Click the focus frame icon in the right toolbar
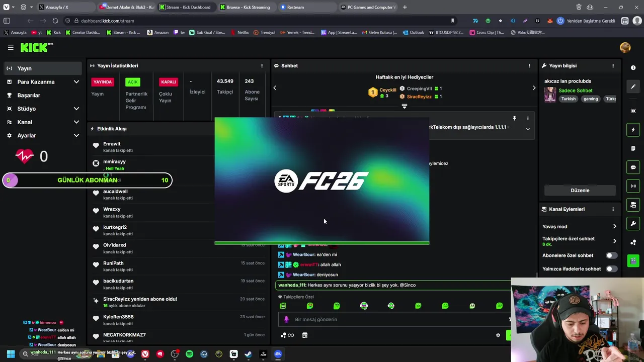This screenshot has width=644, height=362. [x=633, y=111]
